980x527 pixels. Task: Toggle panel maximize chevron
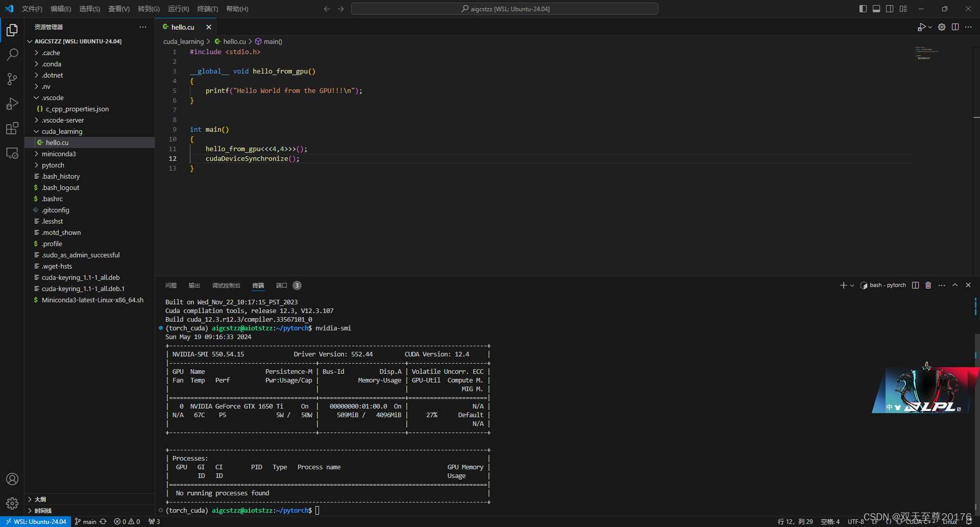(x=955, y=285)
